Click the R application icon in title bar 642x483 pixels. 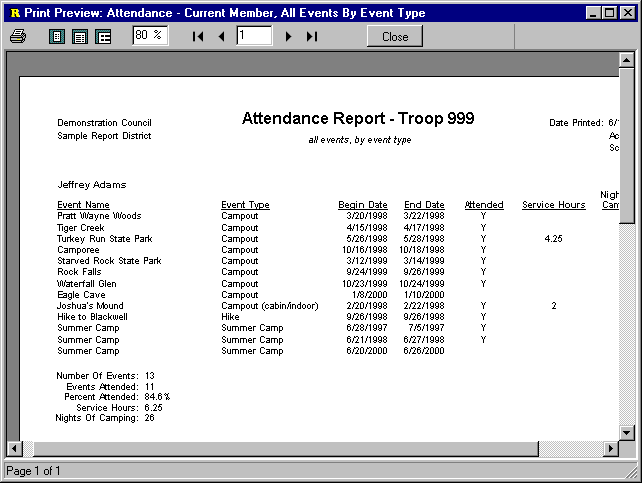pyautogui.click(x=15, y=13)
